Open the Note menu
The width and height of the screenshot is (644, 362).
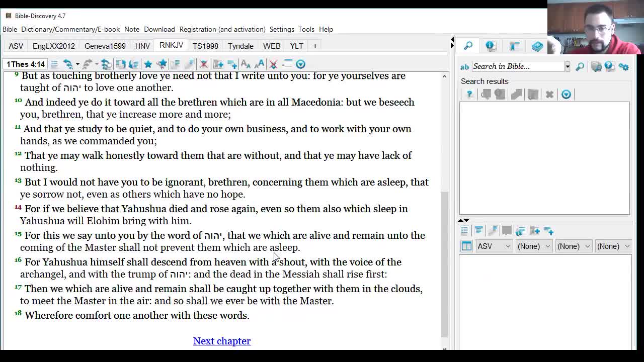pyautogui.click(x=132, y=29)
